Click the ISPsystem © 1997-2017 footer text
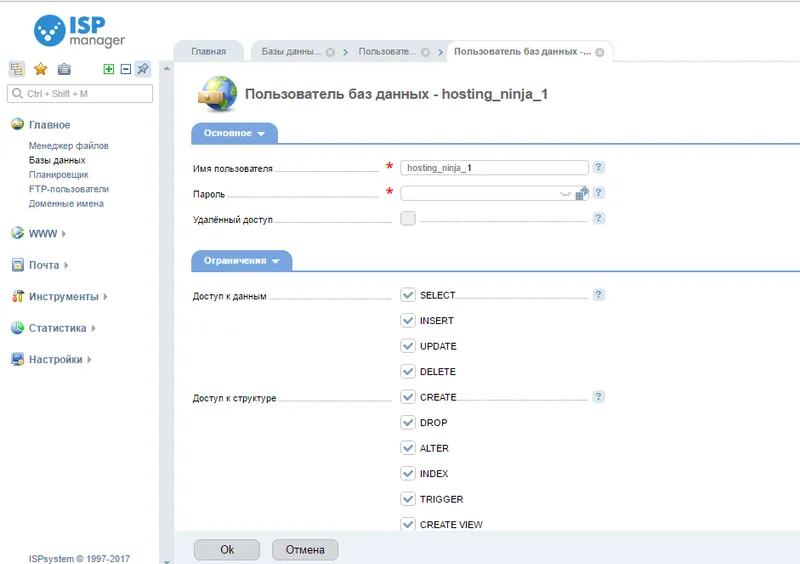 pos(79,558)
